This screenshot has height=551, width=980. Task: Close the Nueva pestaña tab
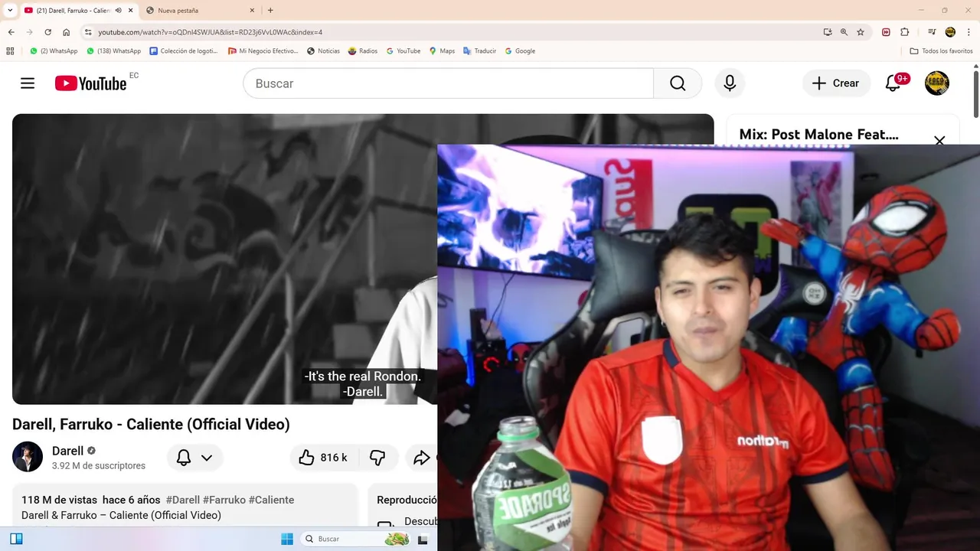point(252,11)
